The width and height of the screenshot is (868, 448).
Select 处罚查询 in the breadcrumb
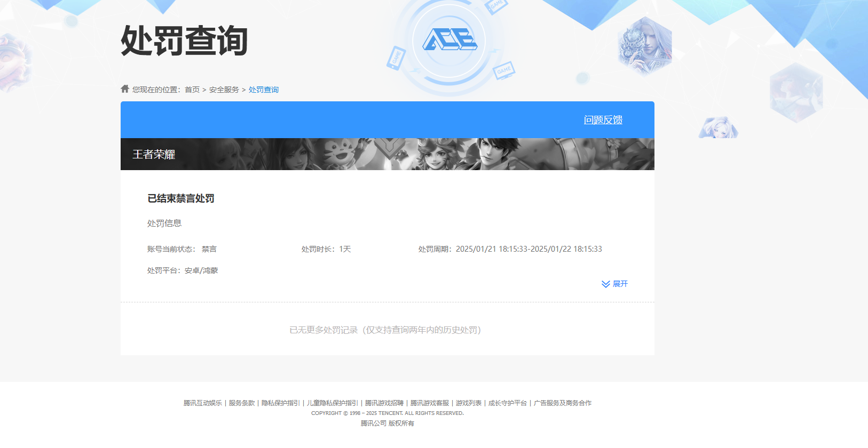pos(264,90)
